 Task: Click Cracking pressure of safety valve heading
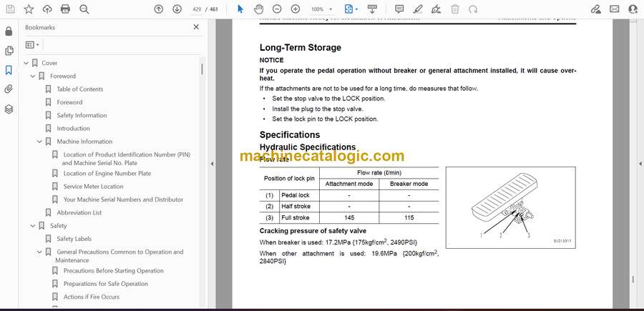(313, 231)
